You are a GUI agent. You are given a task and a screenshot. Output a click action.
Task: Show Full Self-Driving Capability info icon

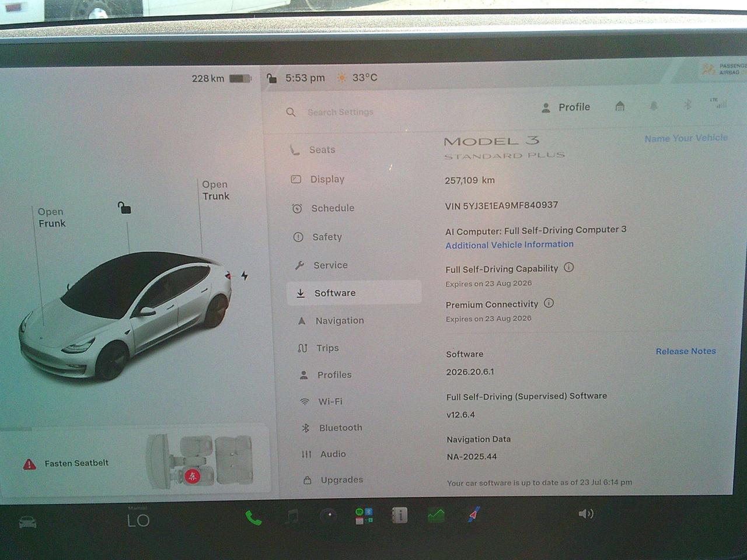(569, 267)
